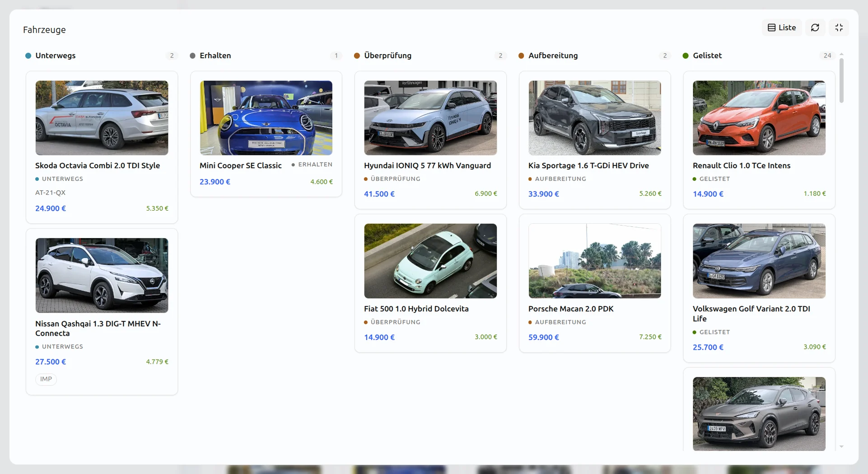Open Volkswagen Golf Variant photo
868x474 pixels.
759,261
